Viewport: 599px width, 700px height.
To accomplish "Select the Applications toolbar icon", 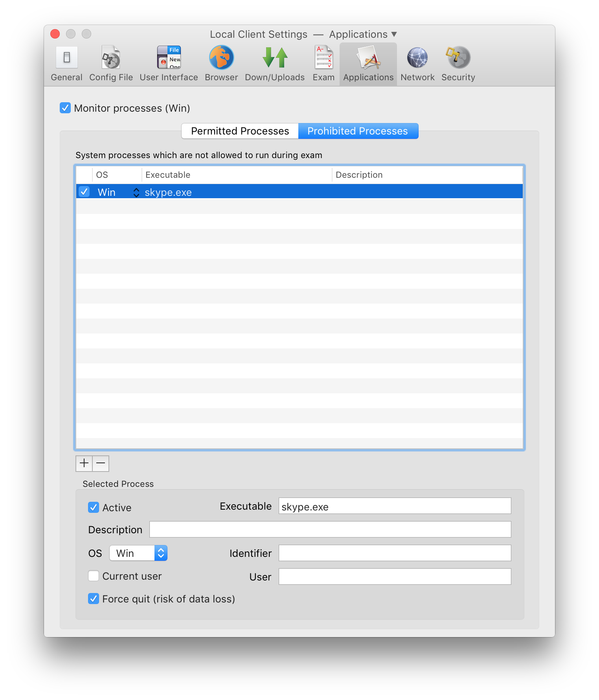I will (368, 64).
